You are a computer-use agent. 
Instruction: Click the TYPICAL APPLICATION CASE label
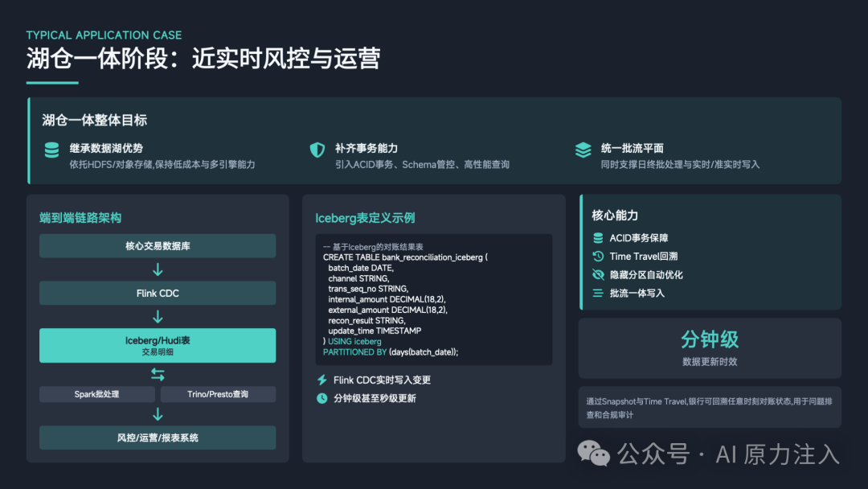pos(104,35)
